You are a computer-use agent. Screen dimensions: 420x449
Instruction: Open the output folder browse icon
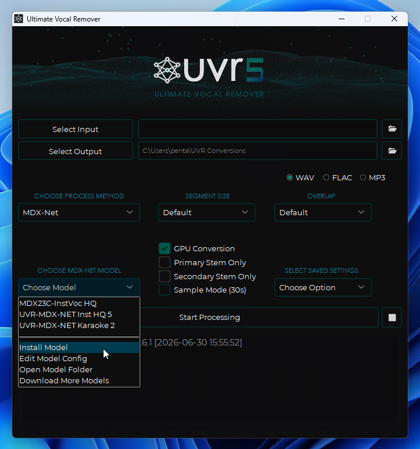tap(392, 151)
